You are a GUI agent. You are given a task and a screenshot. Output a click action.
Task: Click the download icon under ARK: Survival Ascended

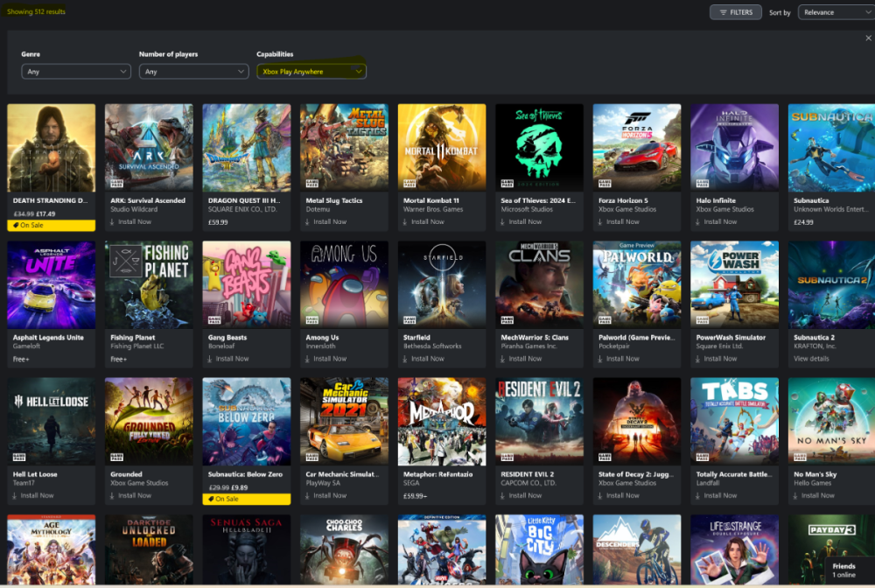pos(112,222)
